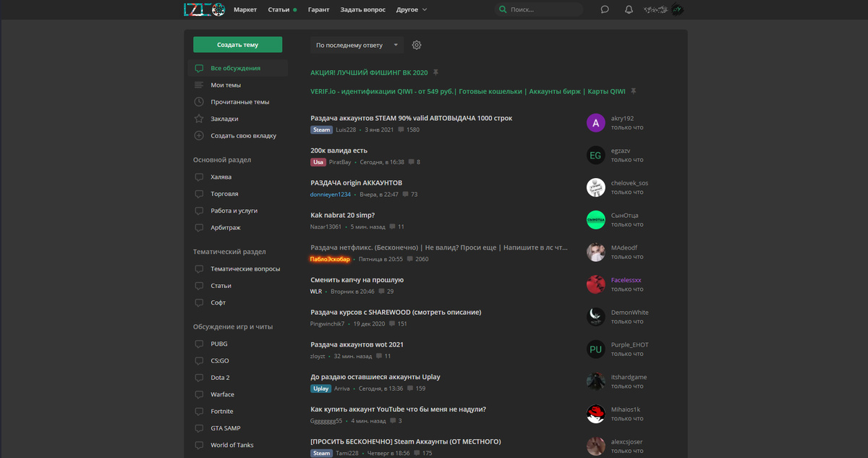Click bubble icon next to Торговля
The width and height of the screenshot is (868, 458).
tap(199, 194)
